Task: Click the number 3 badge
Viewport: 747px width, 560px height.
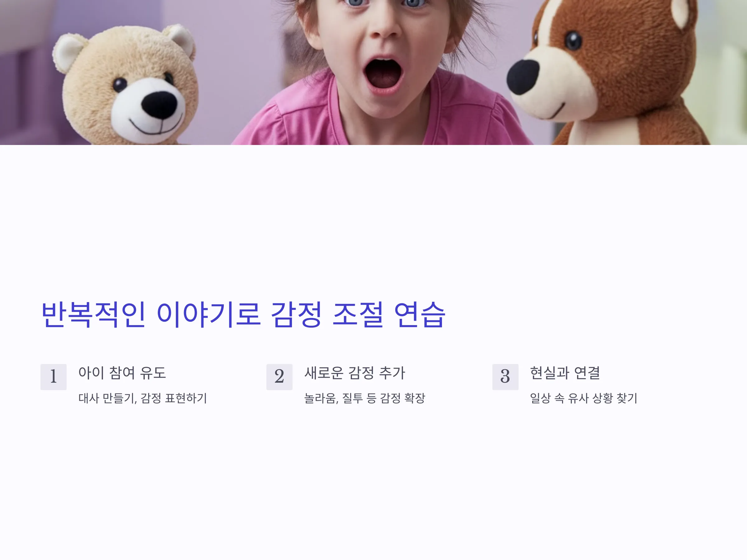Action: point(505,377)
